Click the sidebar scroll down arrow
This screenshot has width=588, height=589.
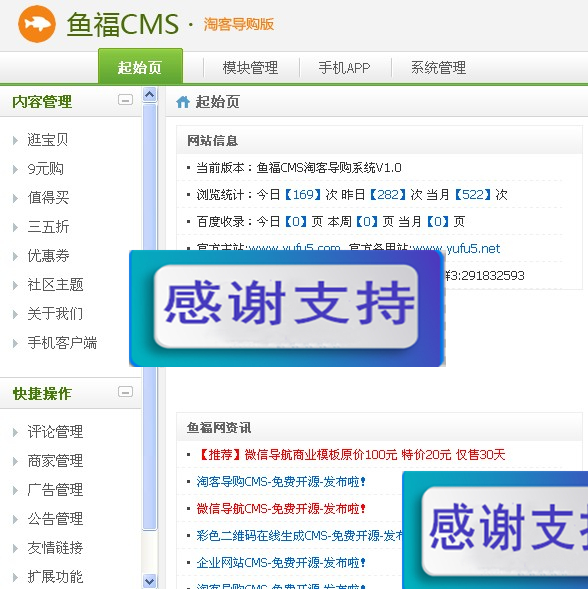150,581
